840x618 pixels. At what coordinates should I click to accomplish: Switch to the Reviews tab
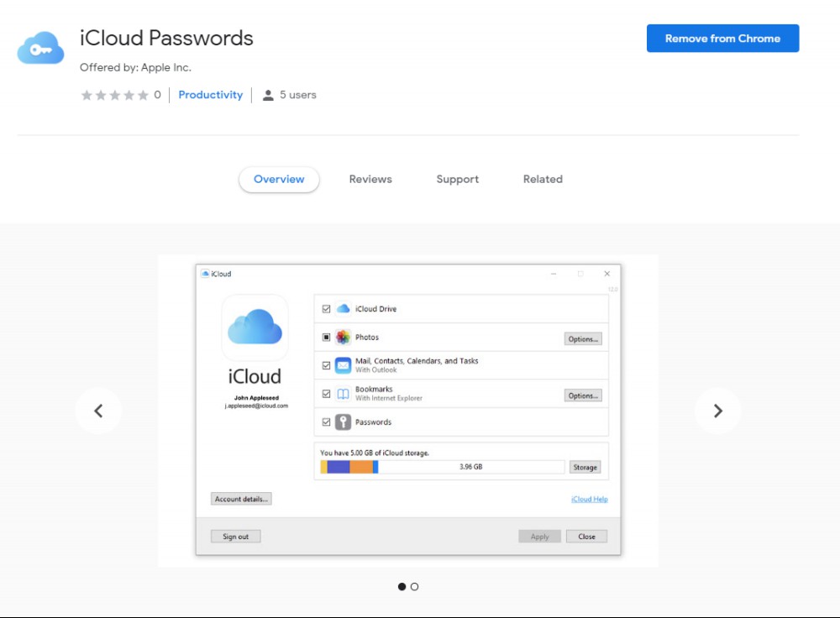tap(370, 180)
